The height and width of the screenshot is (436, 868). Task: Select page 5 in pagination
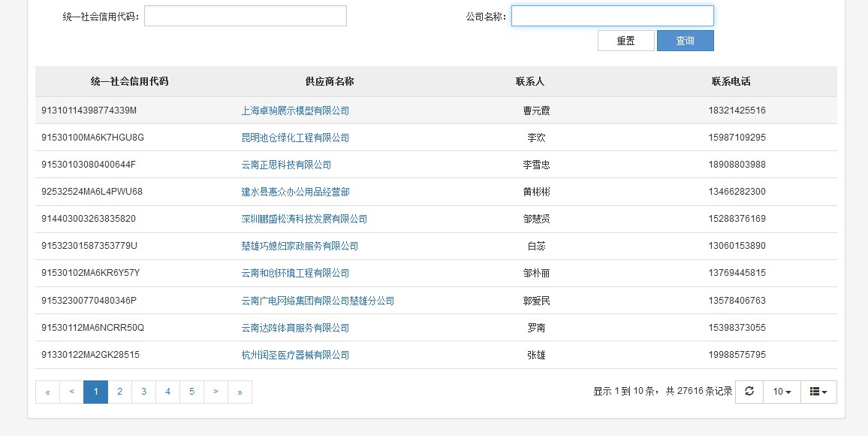coord(191,392)
